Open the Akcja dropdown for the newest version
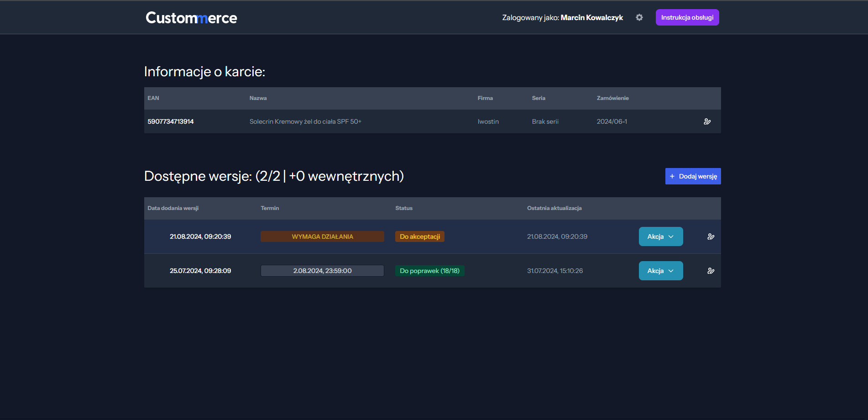Image resolution: width=868 pixels, height=420 pixels. [660, 236]
